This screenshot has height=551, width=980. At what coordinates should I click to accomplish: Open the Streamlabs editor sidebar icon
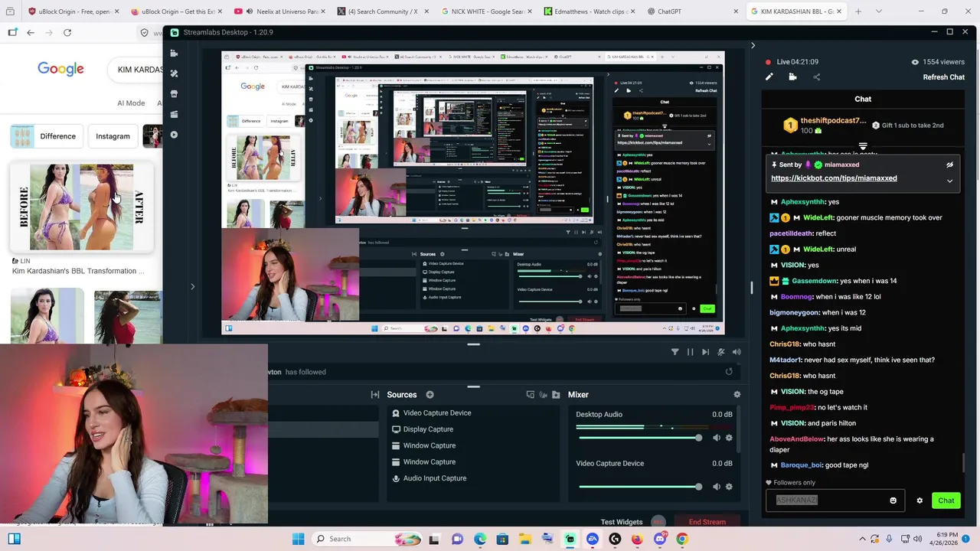[x=175, y=53]
